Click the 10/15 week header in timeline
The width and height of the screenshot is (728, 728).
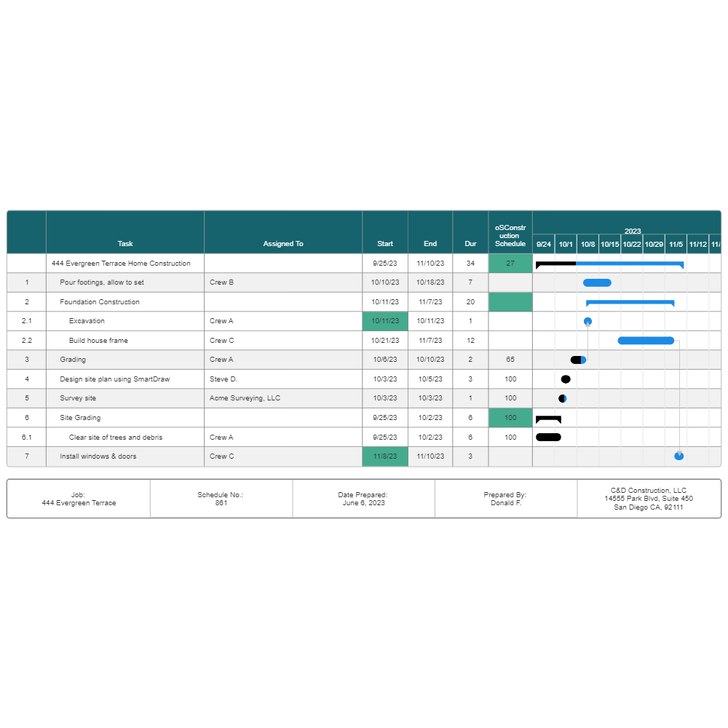tap(609, 244)
